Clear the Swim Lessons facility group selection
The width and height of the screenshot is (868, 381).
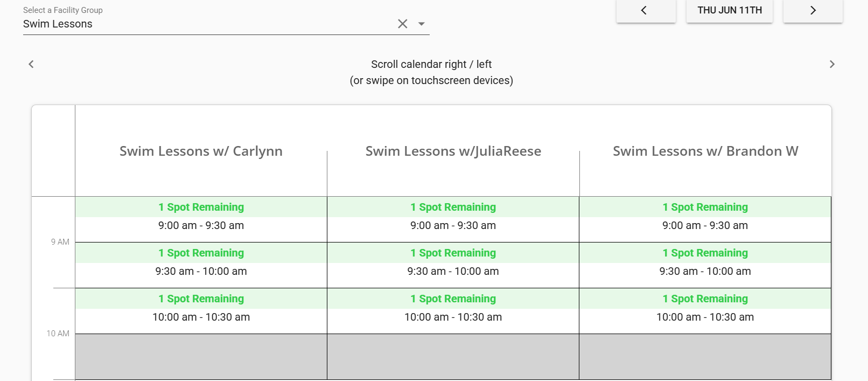point(402,24)
